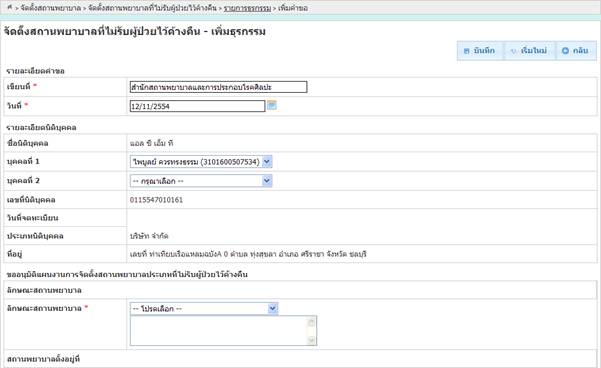Expand the ลักษณะสถานพยาบาล dropdown
The height and width of the screenshot is (368, 601).
(204, 308)
